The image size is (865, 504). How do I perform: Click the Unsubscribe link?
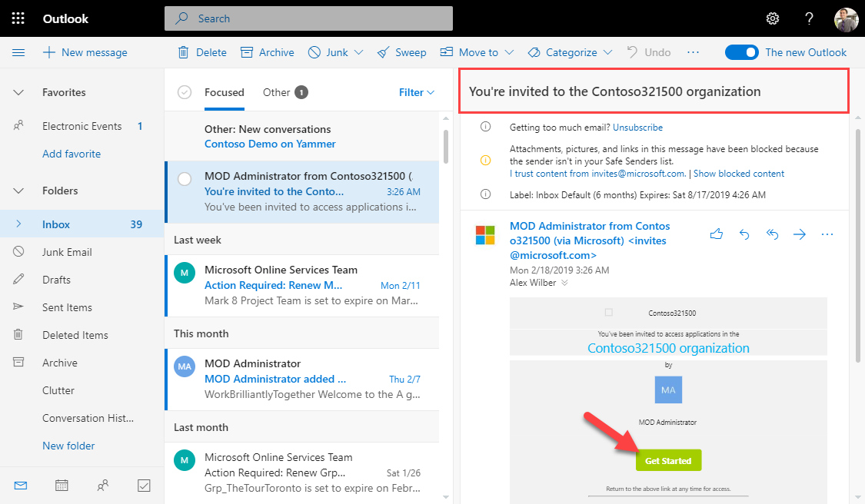click(x=637, y=128)
